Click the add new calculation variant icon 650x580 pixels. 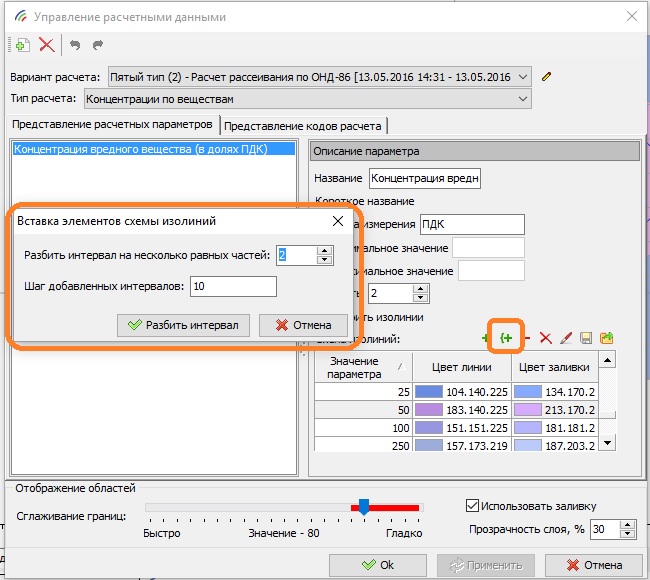click(x=22, y=45)
